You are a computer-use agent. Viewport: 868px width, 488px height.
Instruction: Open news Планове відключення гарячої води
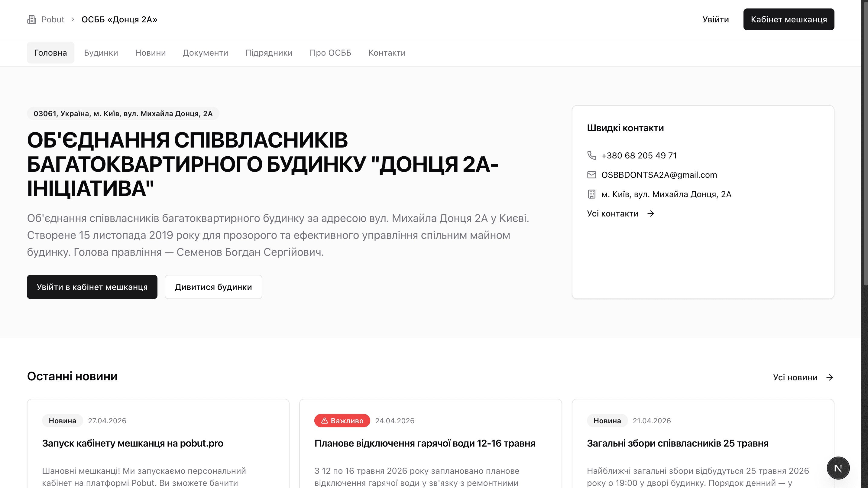(x=425, y=444)
